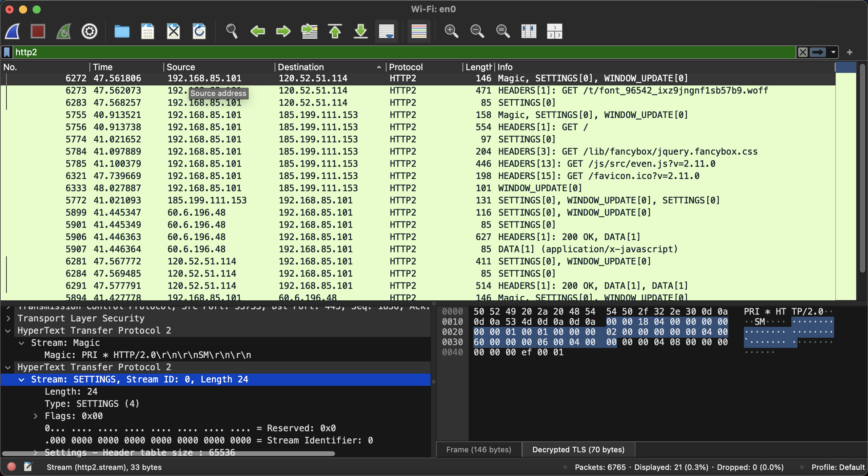The height and width of the screenshot is (476, 868).
Task: Jump to the last packet
Action: (361, 32)
